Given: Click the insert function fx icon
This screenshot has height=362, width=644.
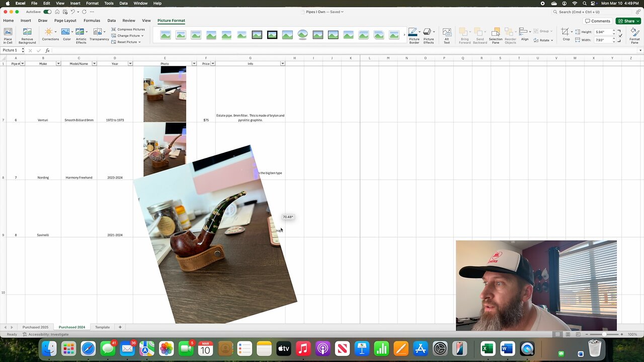Looking at the screenshot, I should pyautogui.click(x=48, y=50).
